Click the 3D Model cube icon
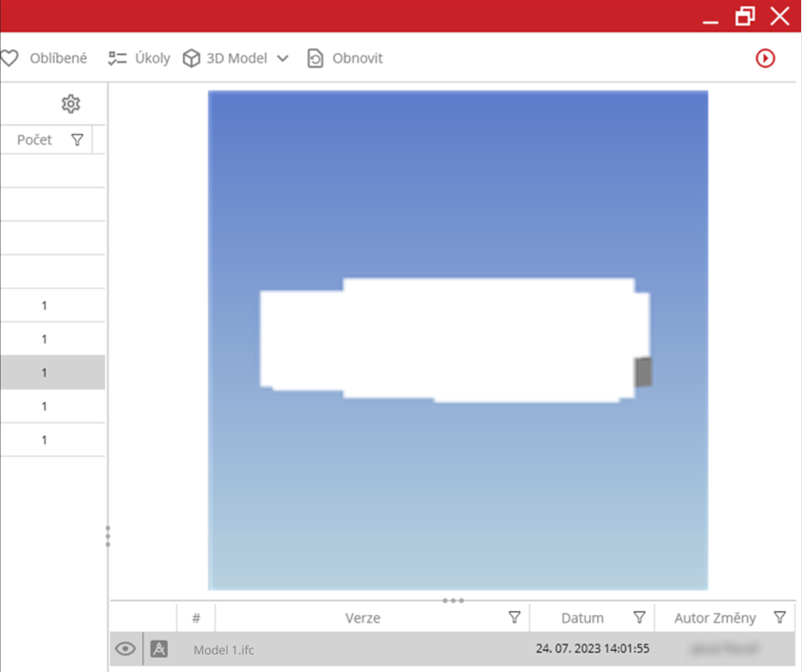 192,59
